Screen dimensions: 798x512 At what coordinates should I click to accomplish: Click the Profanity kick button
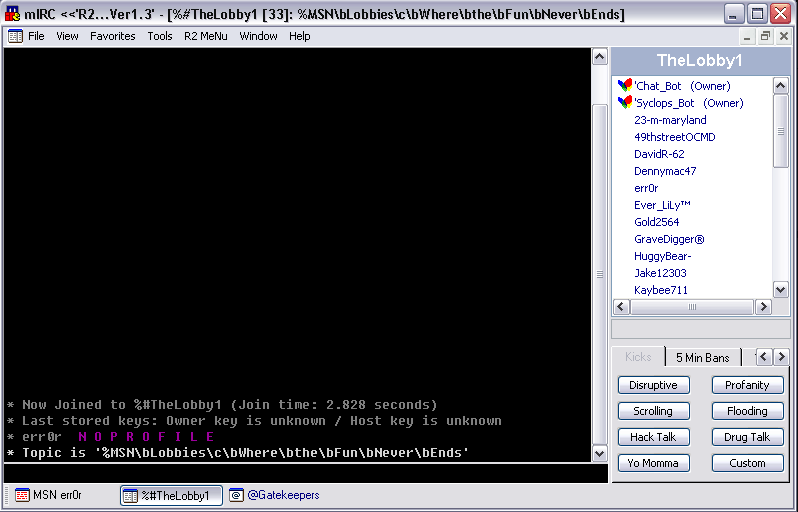(747, 385)
